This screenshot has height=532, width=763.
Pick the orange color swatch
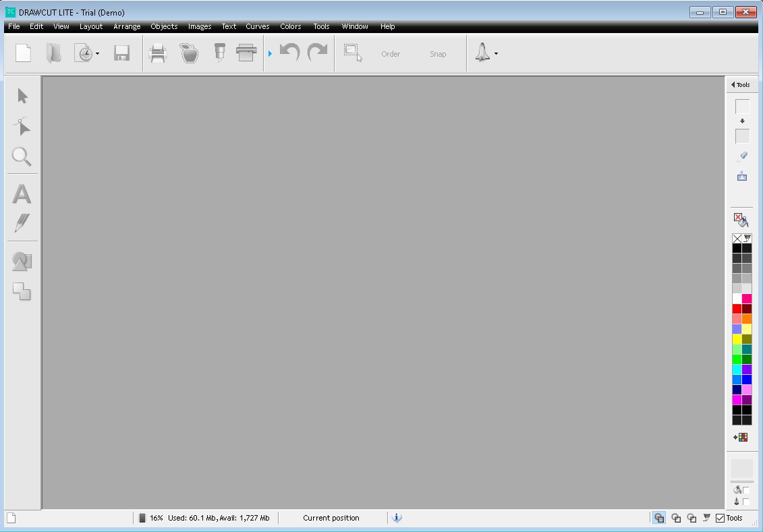(746, 318)
